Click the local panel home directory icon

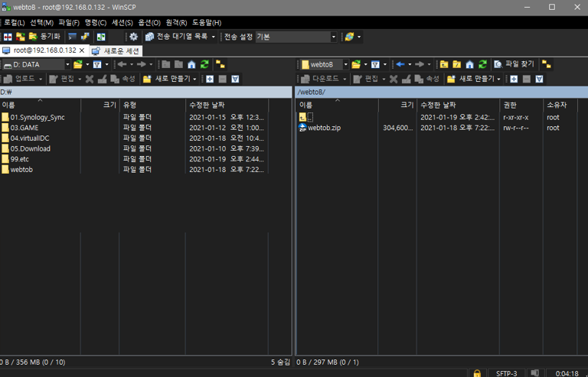pos(191,65)
